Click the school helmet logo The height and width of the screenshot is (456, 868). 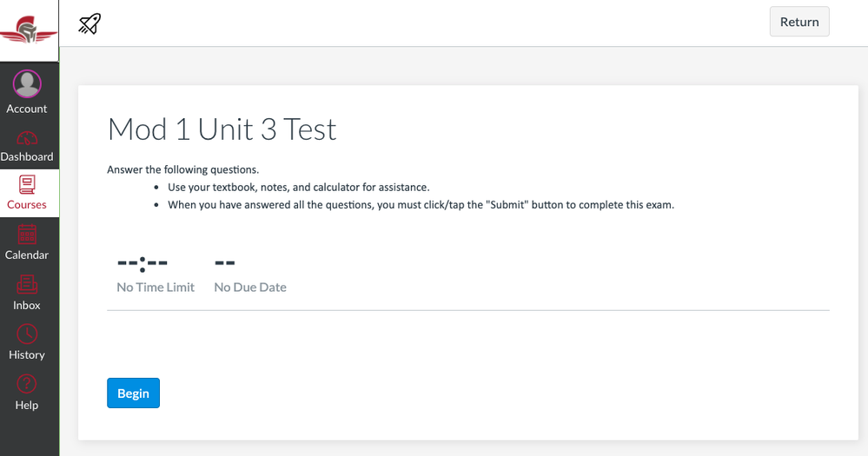[x=29, y=31]
